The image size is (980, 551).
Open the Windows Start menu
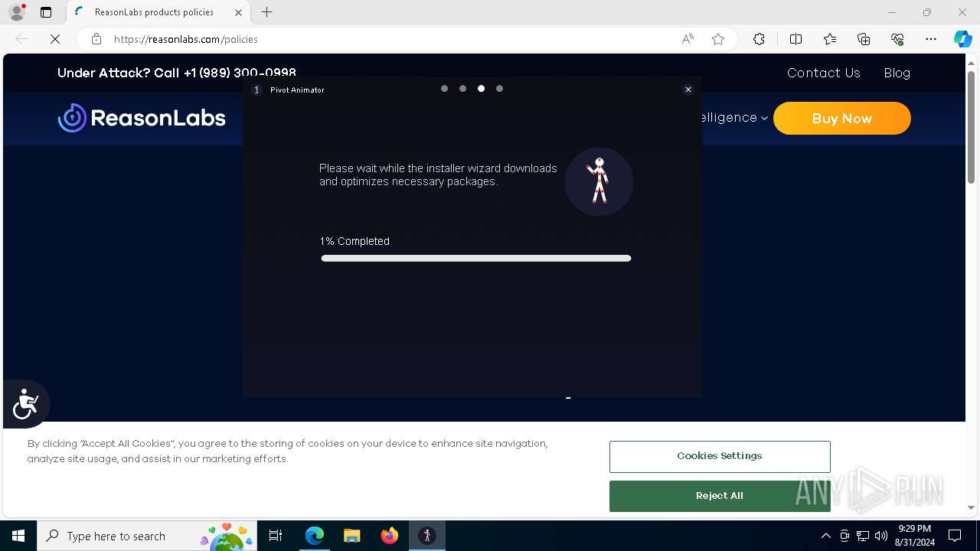(18, 536)
